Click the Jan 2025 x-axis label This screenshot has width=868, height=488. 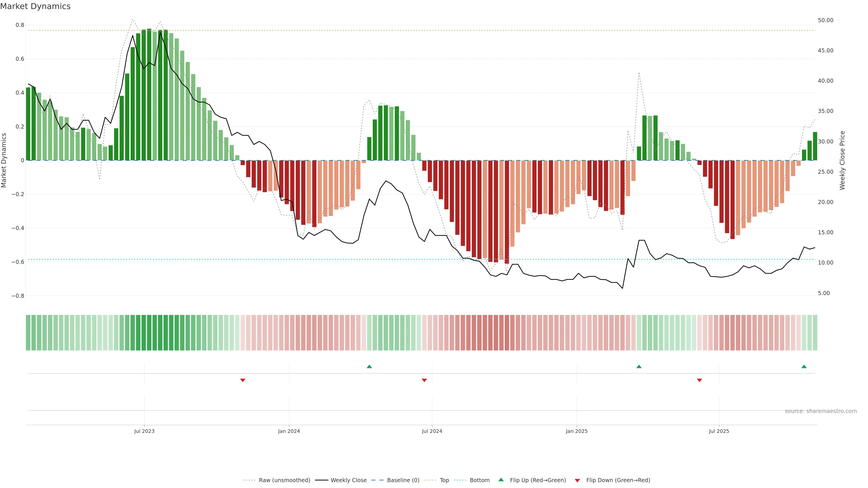click(577, 431)
